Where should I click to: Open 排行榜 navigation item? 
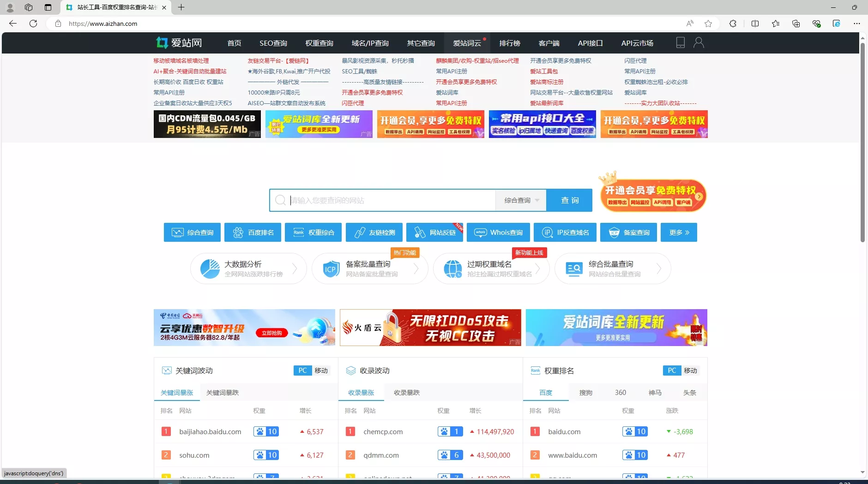(510, 43)
